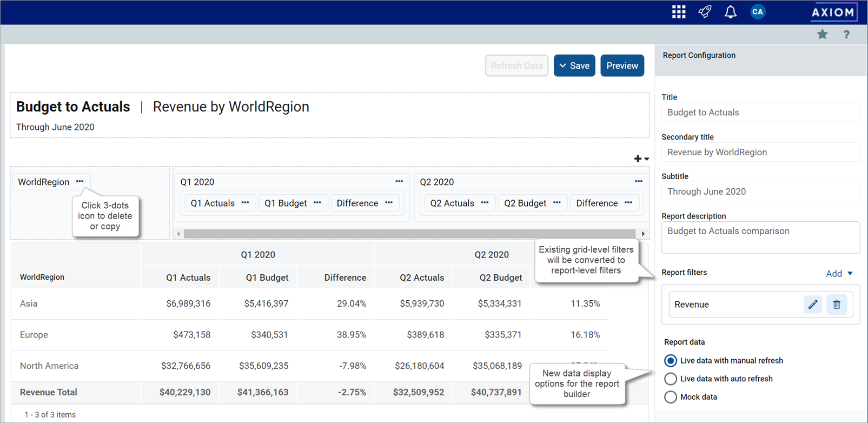Image resolution: width=868 pixels, height=423 pixels.
Task: Open the app launcher grid icon
Action: click(679, 12)
